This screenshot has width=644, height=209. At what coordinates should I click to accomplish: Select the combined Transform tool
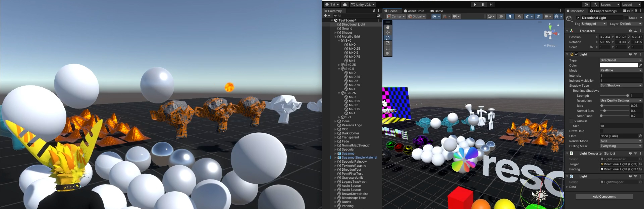click(387, 54)
